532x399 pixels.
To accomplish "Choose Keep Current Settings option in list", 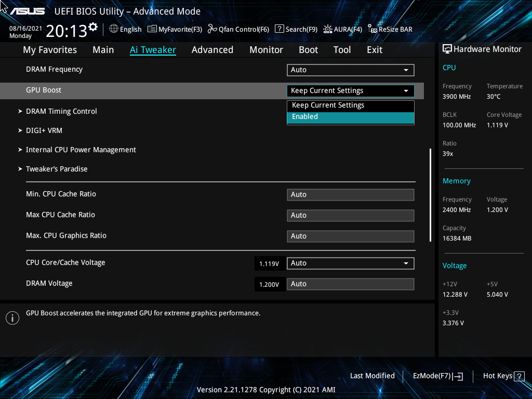I will point(351,105).
